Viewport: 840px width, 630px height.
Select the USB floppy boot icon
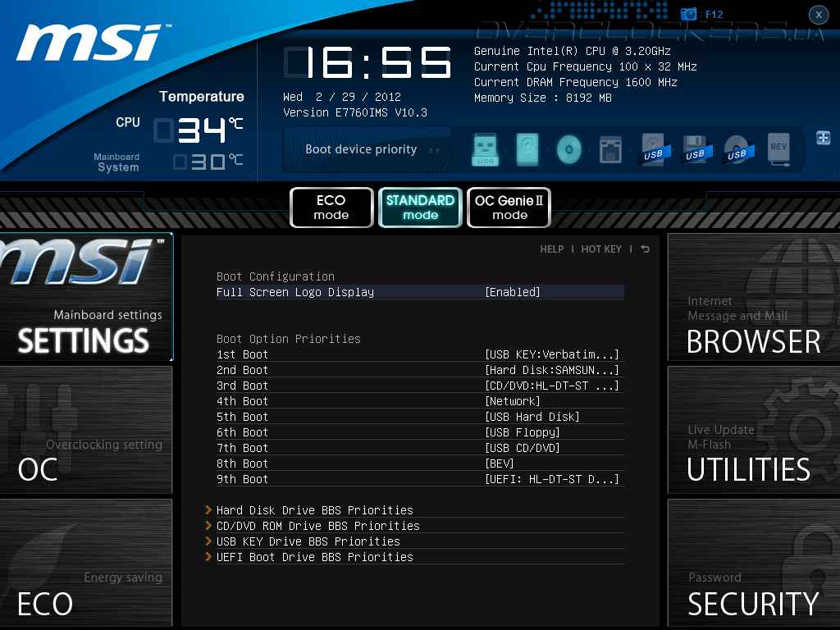click(x=696, y=149)
